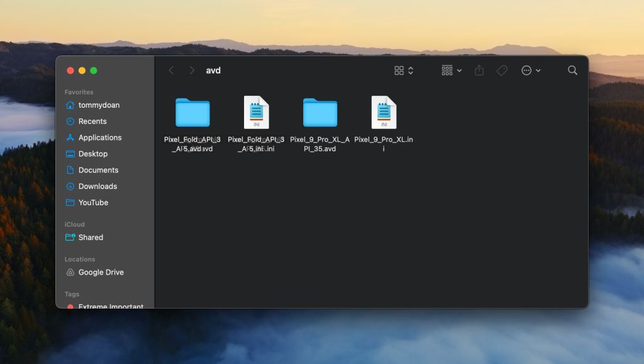
Task: Open the Share toolbar icon
Action: [x=479, y=71]
